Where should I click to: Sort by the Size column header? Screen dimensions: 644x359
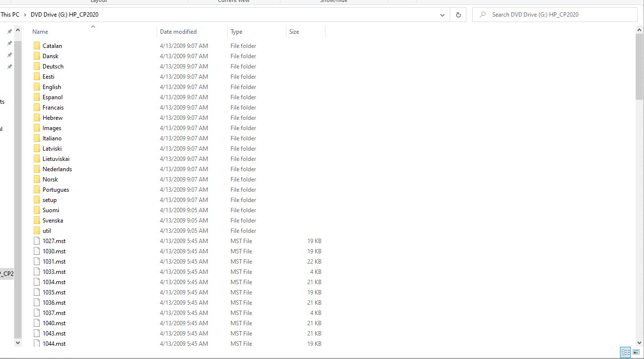[294, 32]
